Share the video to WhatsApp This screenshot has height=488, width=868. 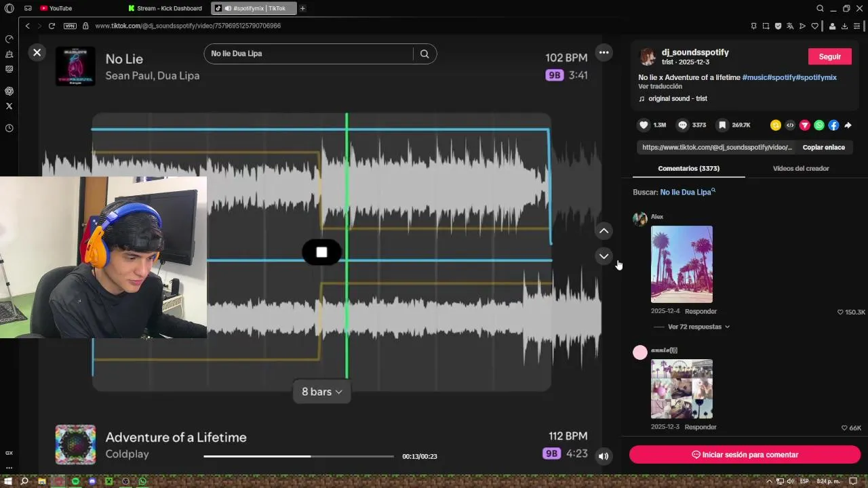pos(819,125)
